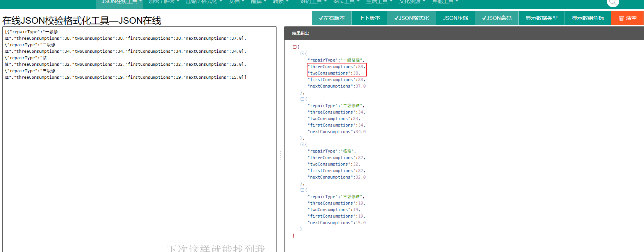Open the 站长工具 dropdown menu

click(x=346, y=2)
